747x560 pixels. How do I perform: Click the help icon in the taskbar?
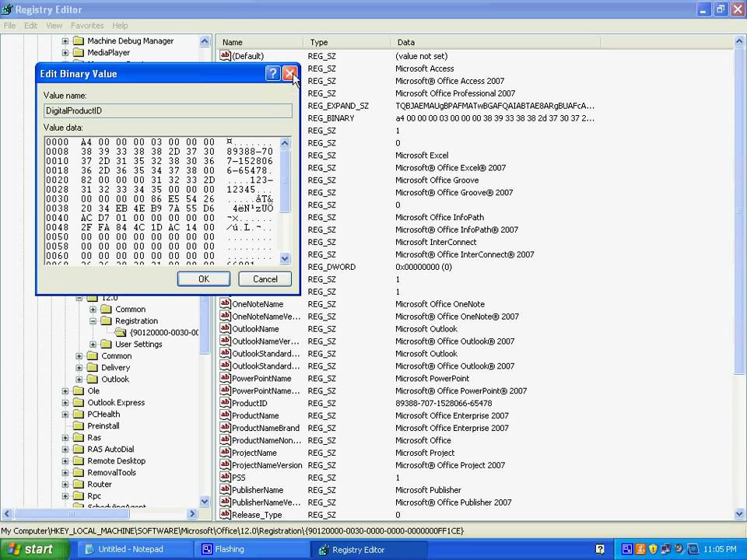point(600,549)
